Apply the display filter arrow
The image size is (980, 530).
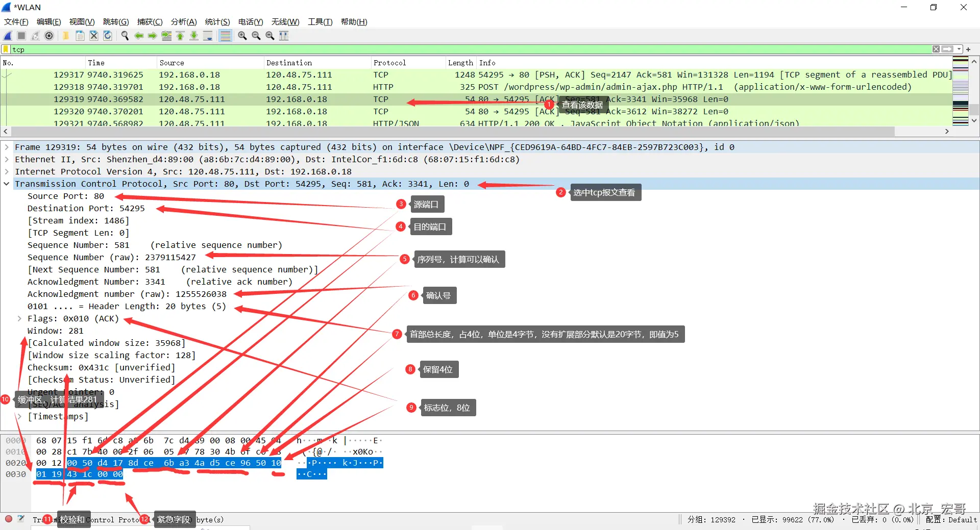[x=947, y=49]
